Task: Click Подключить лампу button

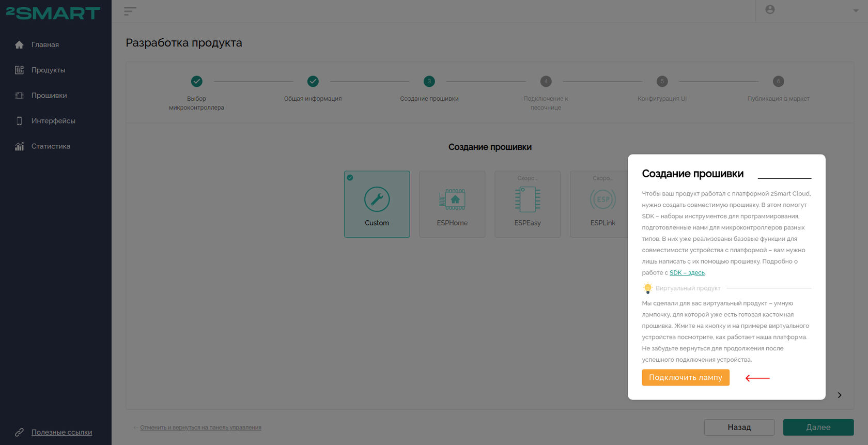Action: pyautogui.click(x=686, y=377)
